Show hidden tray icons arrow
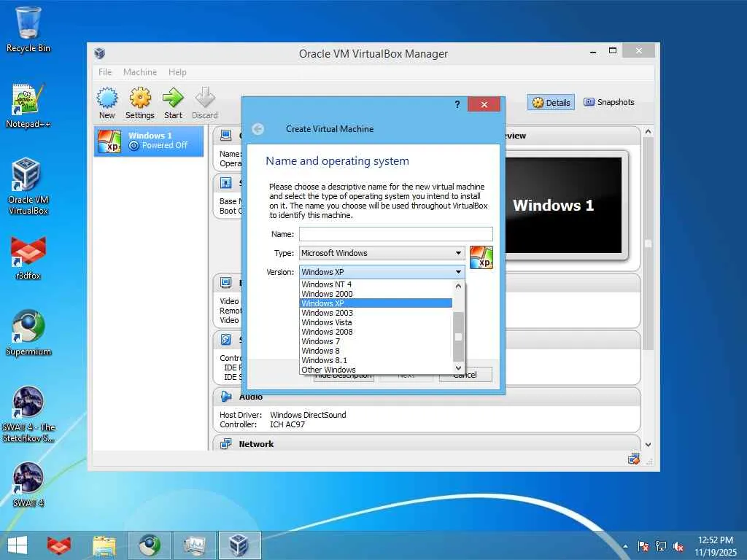The height and width of the screenshot is (560, 747). coord(625,547)
